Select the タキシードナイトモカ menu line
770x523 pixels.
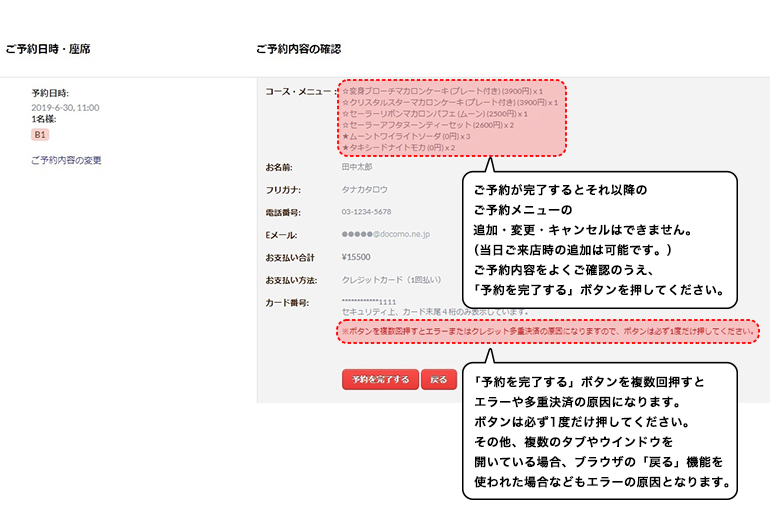(x=398, y=148)
